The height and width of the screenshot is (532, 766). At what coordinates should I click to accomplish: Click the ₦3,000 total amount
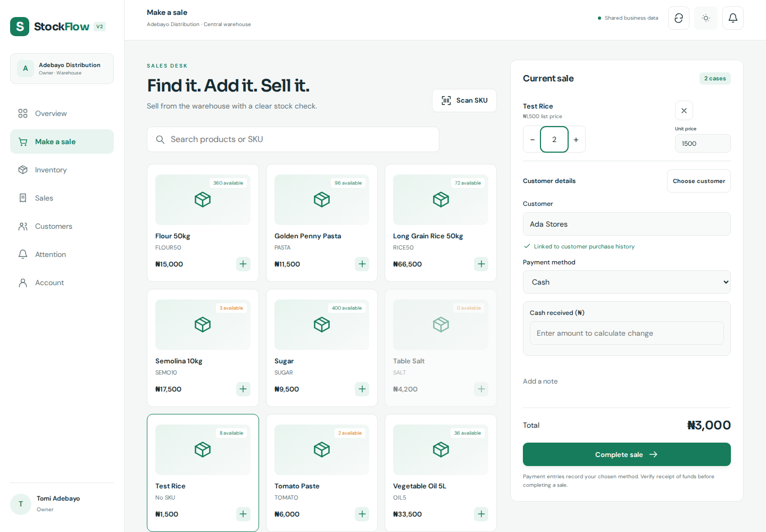(709, 425)
